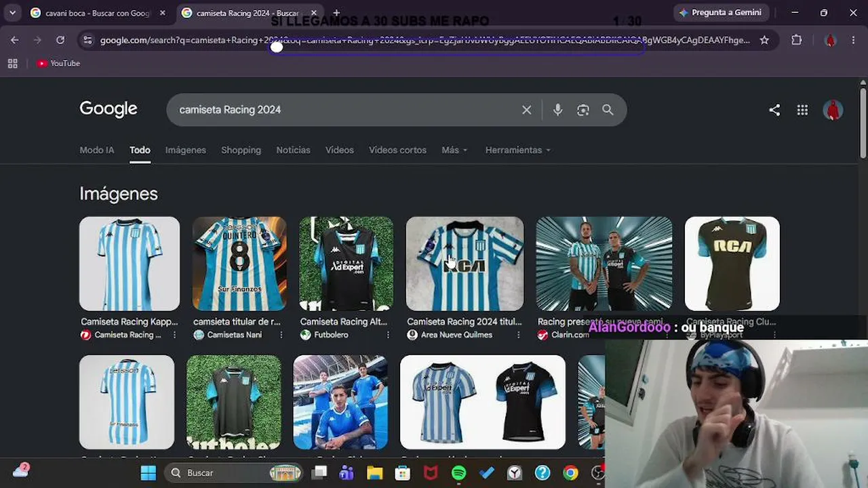This screenshot has width=868, height=488.
Task: Open site information icon in address bar
Action: point(87,40)
